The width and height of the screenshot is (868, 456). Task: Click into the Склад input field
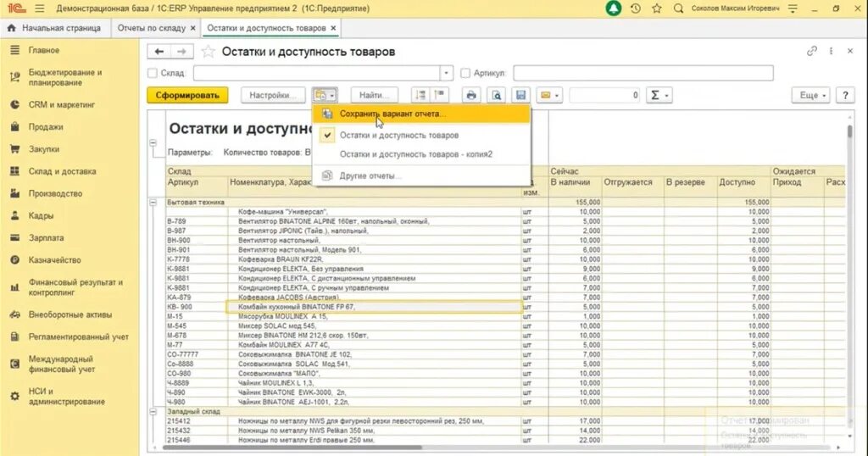317,73
